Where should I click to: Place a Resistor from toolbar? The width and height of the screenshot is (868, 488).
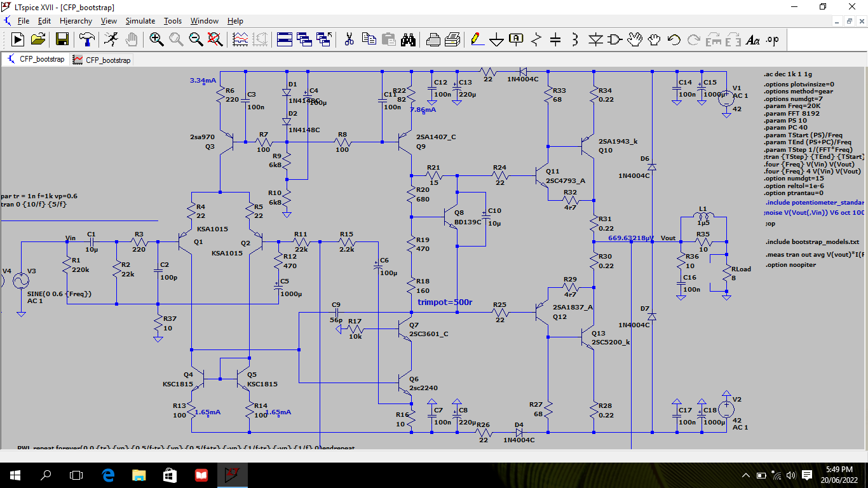[536, 39]
